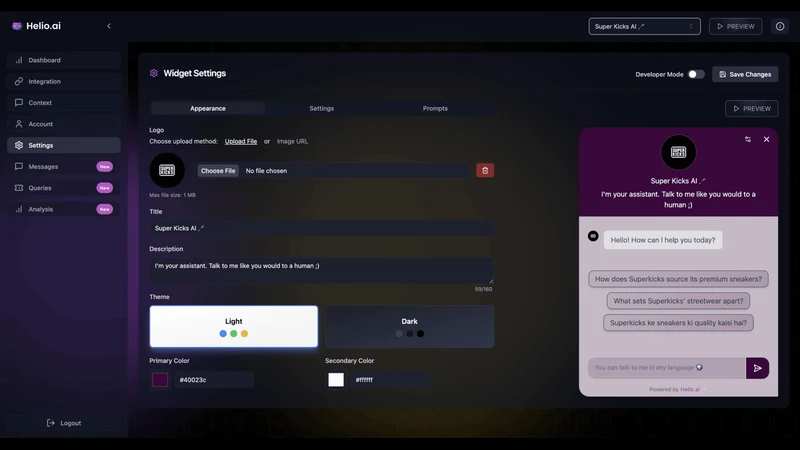Click the bot avatar beside Hello message

pos(593,236)
